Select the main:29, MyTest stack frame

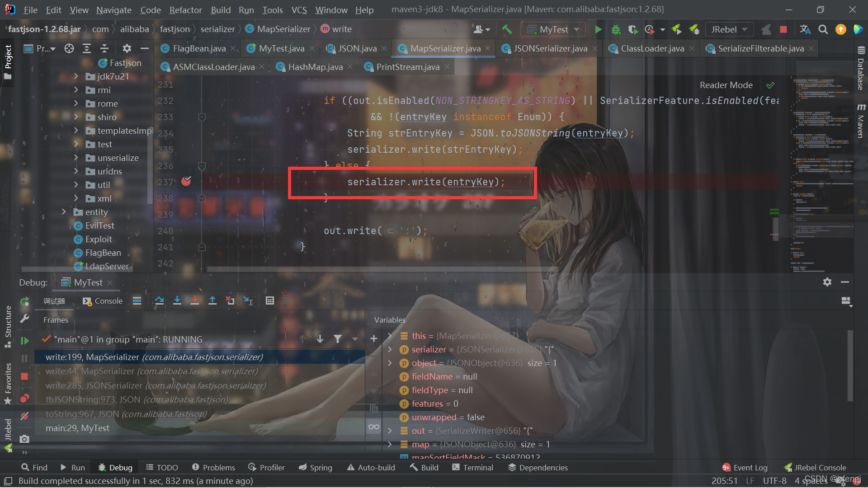click(x=77, y=428)
